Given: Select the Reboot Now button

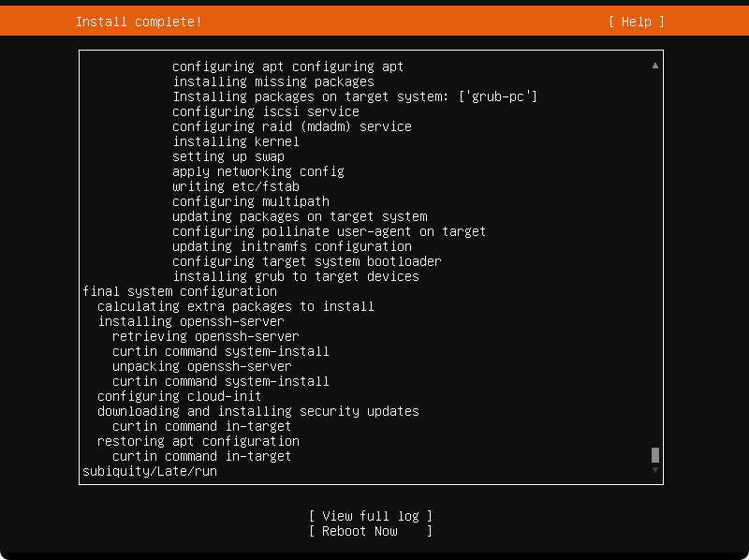Looking at the screenshot, I should click(370, 531).
